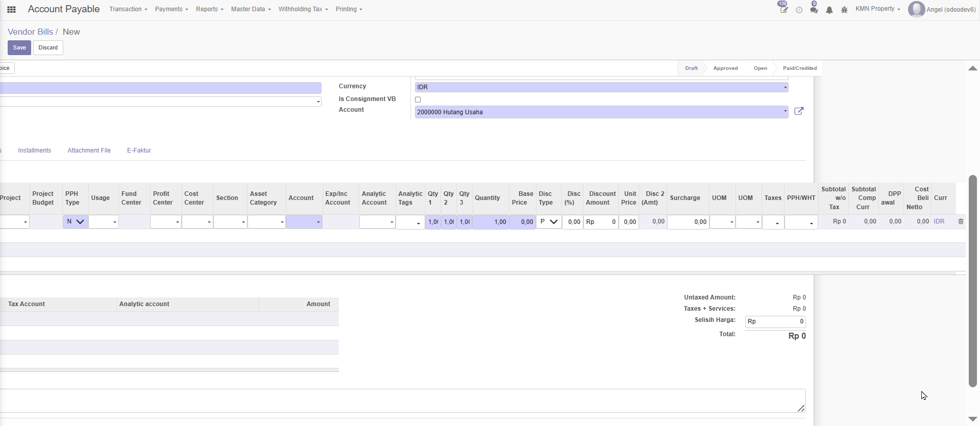Image resolution: width=980 pixels, height=426 pixels.
Task: Open the Profit Center dropdown in line
Action: tap(166, 222)
